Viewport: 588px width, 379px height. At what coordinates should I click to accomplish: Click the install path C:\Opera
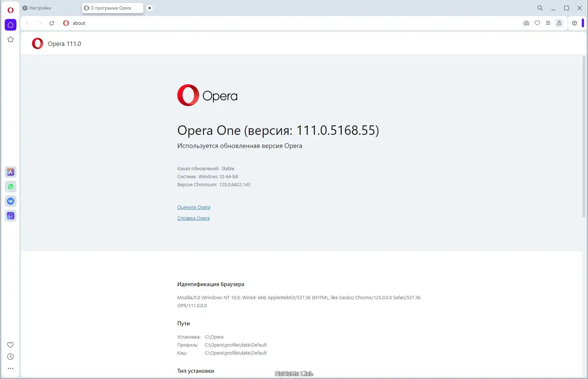[214, 337]
